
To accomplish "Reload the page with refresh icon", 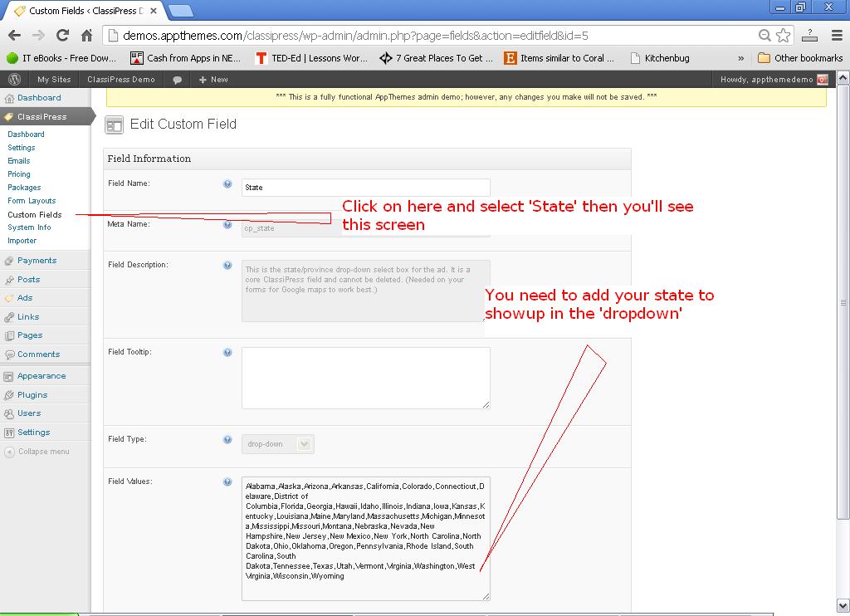I will [63, 36].
